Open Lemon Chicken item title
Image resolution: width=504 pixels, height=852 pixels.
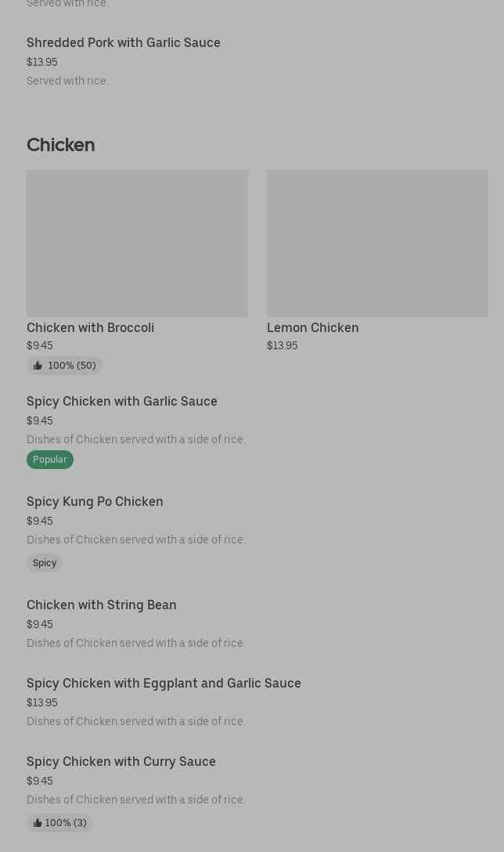click(x=312, y=327)
